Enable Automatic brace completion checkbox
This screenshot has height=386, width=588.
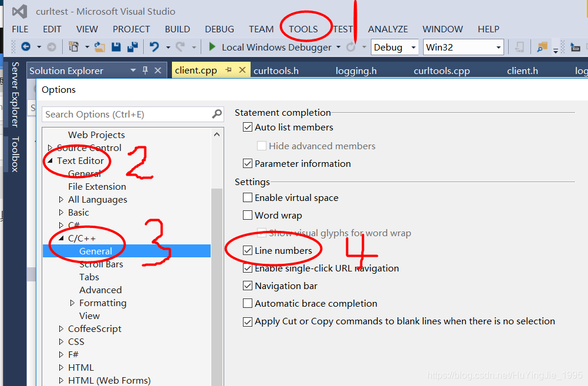click(248, 303)
